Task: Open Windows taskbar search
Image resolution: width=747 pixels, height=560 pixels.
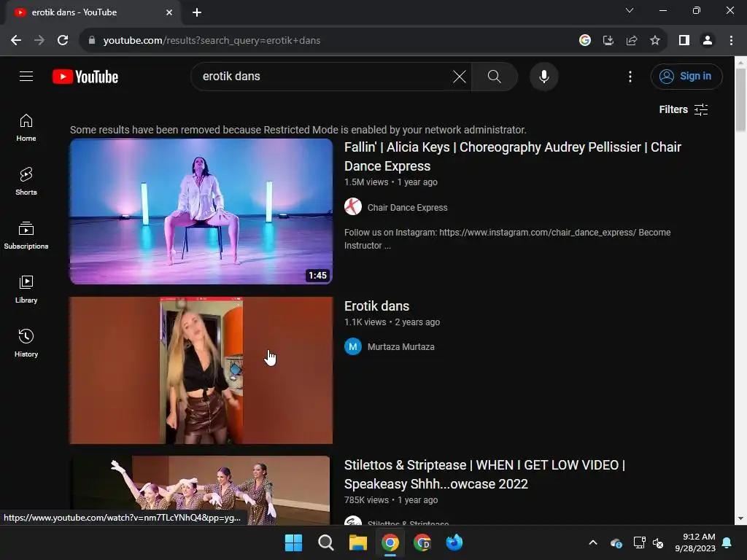Action: pyautogui.click(x=326, y=542)
